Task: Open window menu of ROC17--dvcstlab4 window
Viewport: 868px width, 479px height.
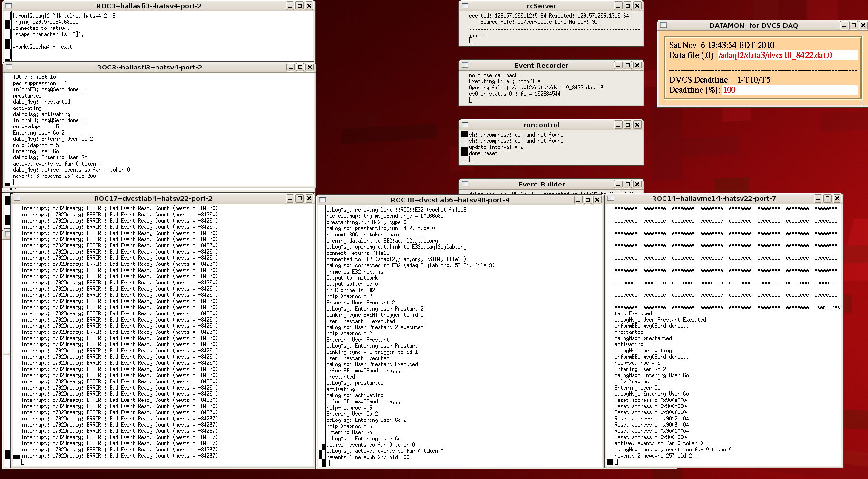Action: (17, 198)
